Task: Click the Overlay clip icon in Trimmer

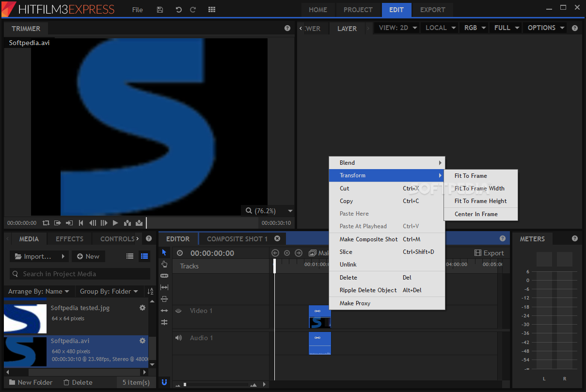Action: tap(139, 223)
